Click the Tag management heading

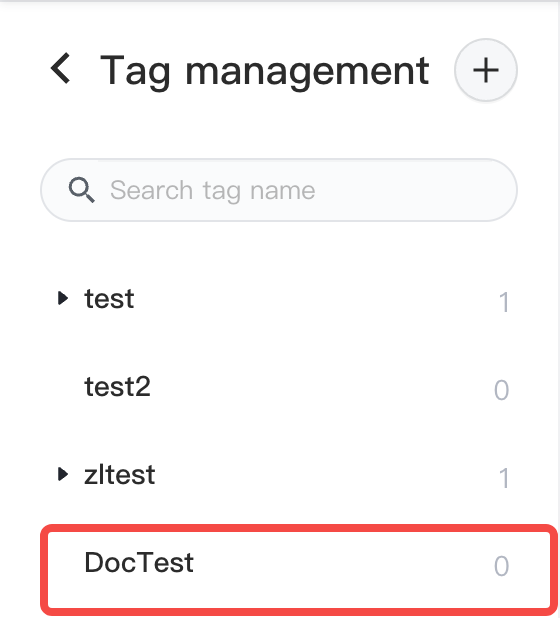tap(264, 71)
